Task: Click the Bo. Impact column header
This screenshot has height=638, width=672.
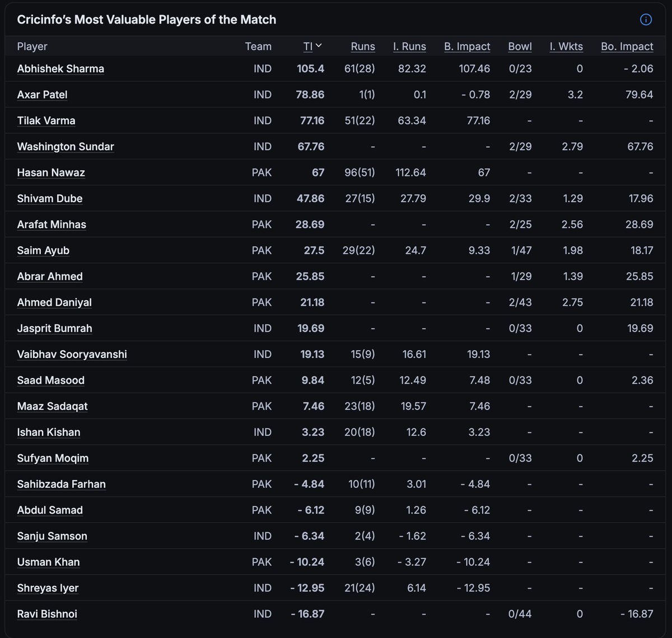Action: point(627,46)
